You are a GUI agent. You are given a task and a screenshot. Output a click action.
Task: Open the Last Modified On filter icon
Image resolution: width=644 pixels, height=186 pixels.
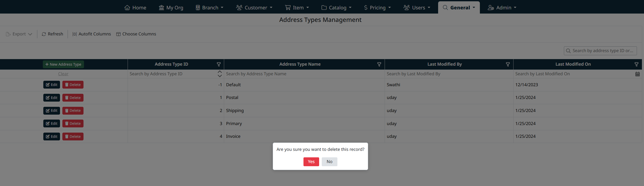636,64
